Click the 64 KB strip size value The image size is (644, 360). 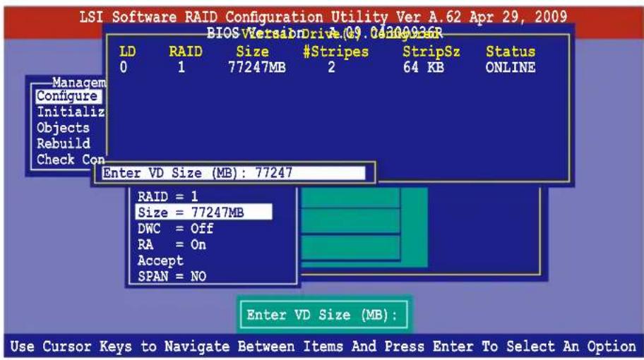tap(424, 67)
